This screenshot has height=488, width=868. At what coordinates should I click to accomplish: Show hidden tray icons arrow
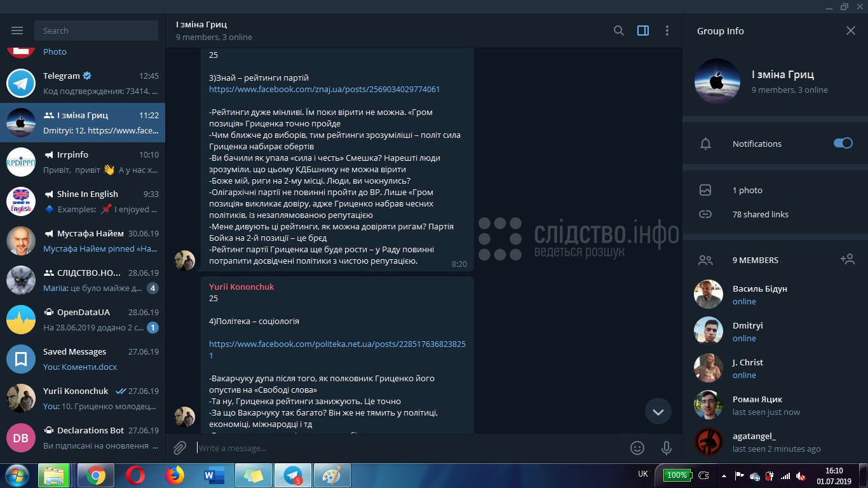pyautogui.click(x=724, y=475)
